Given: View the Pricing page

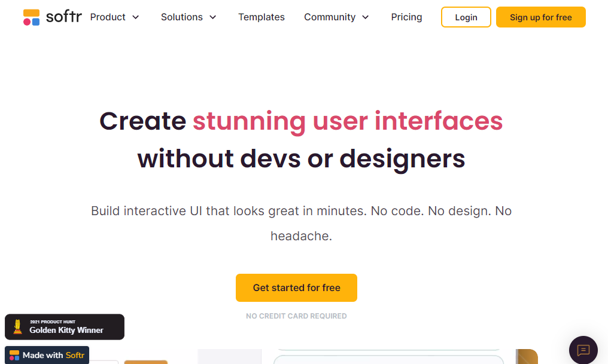Looking at the screenshot, I should [406, 17].
